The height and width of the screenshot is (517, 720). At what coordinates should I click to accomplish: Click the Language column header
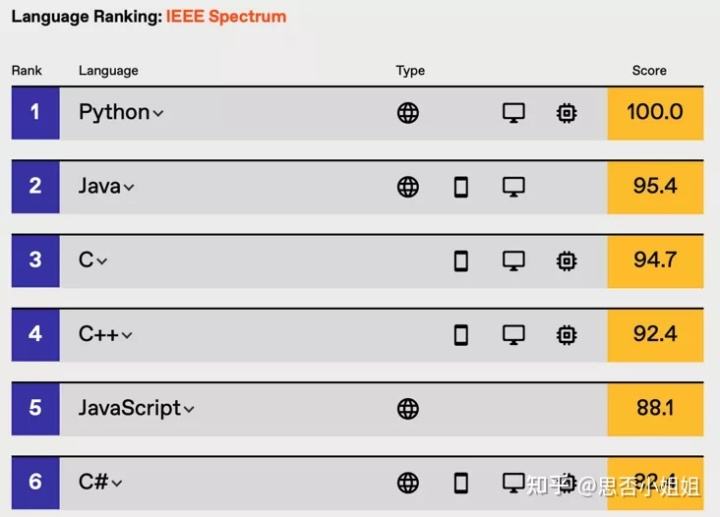tap(108, 71)
